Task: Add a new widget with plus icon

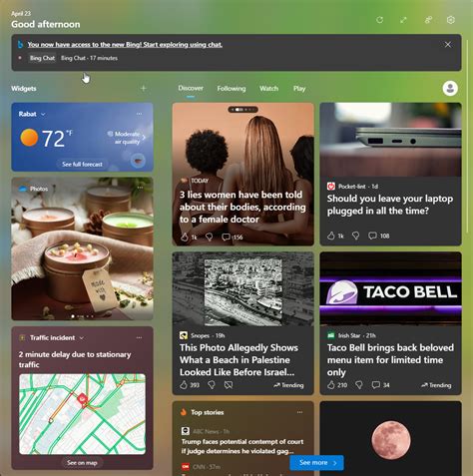Action: (x=144, y=89)
